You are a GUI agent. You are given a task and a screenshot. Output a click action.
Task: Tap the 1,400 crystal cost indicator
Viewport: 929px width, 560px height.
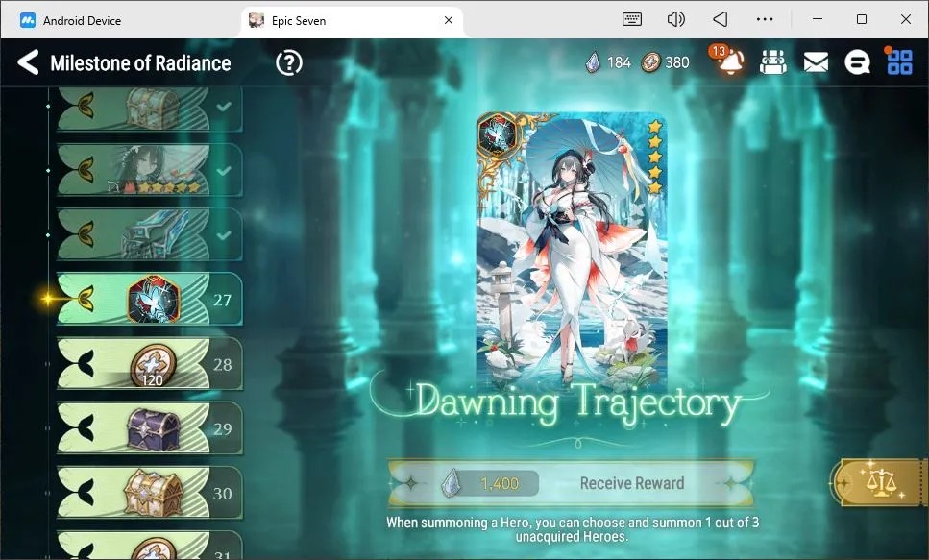point(491,483)
